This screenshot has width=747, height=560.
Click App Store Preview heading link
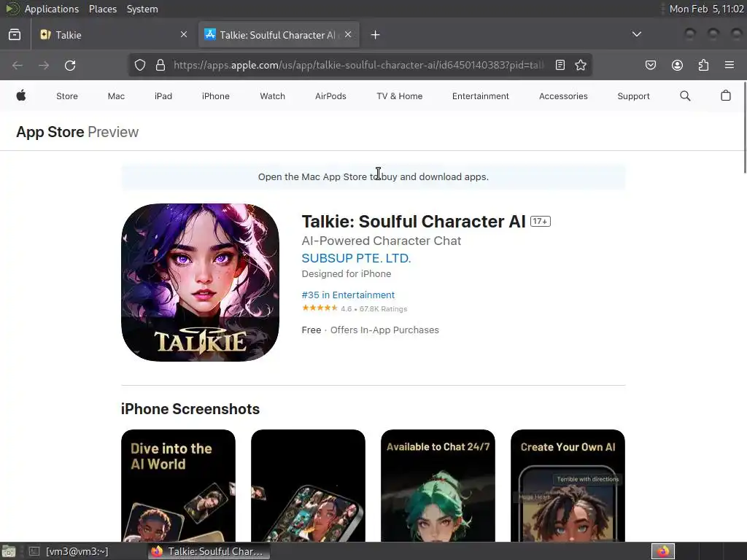coord(77,132)
